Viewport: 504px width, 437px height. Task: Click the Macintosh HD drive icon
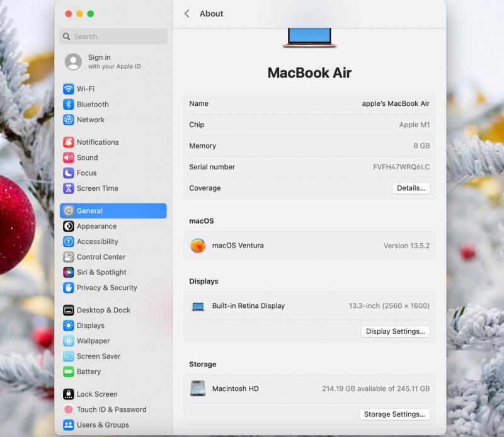(198, 389)
